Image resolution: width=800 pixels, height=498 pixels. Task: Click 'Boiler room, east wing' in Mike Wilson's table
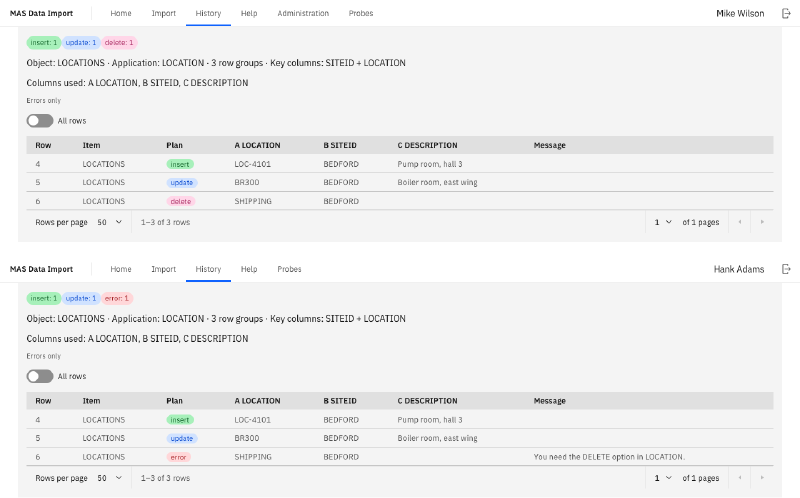click(x=437, y=182)
